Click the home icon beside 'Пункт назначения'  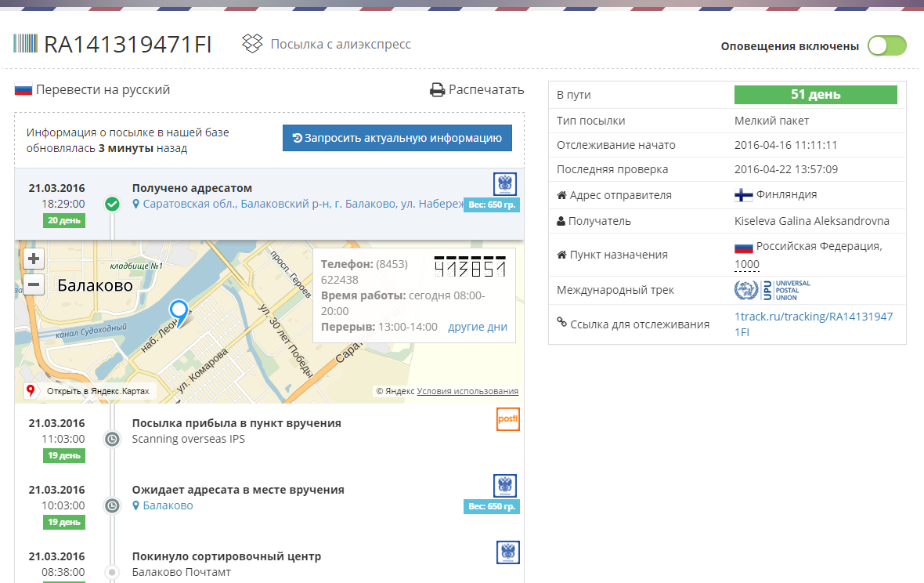[561, 255]
